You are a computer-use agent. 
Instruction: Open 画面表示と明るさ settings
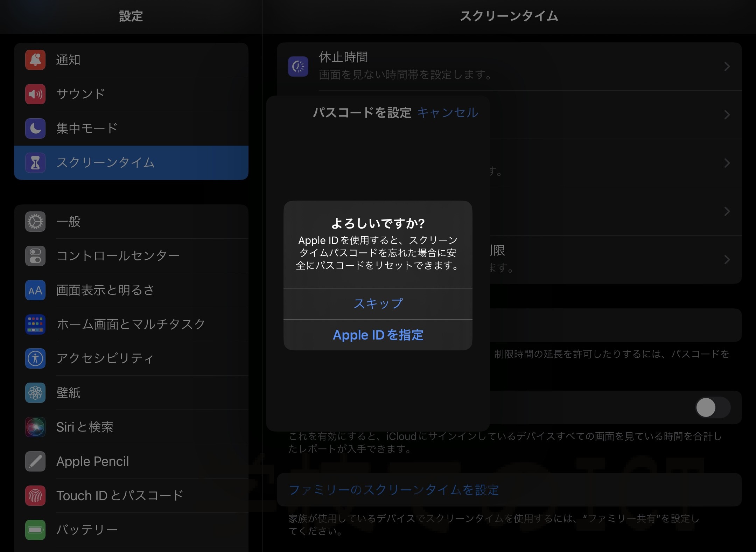(131, 290)
